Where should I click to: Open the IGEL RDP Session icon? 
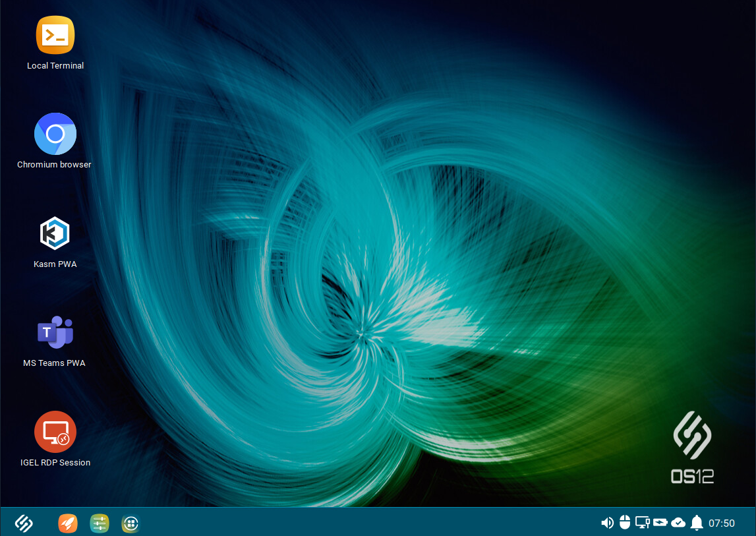pyautogui.click(x=55, y=432)
